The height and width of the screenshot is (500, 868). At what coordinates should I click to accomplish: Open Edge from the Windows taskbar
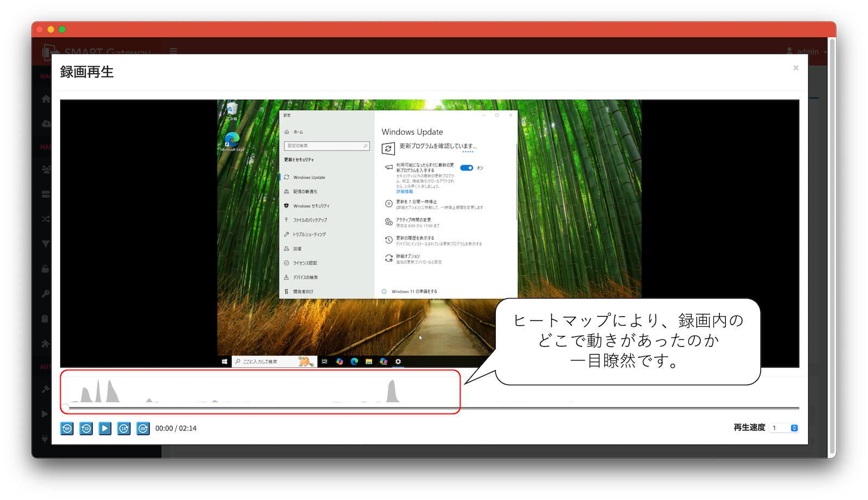[x=354, y=362]
